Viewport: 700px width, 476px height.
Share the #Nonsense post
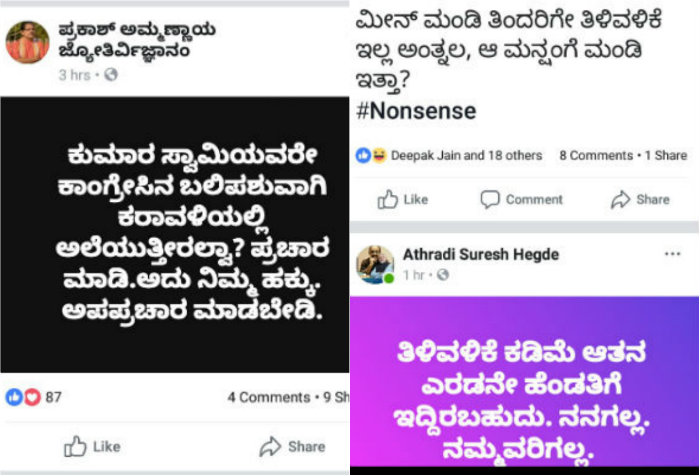tap(640, 199)
